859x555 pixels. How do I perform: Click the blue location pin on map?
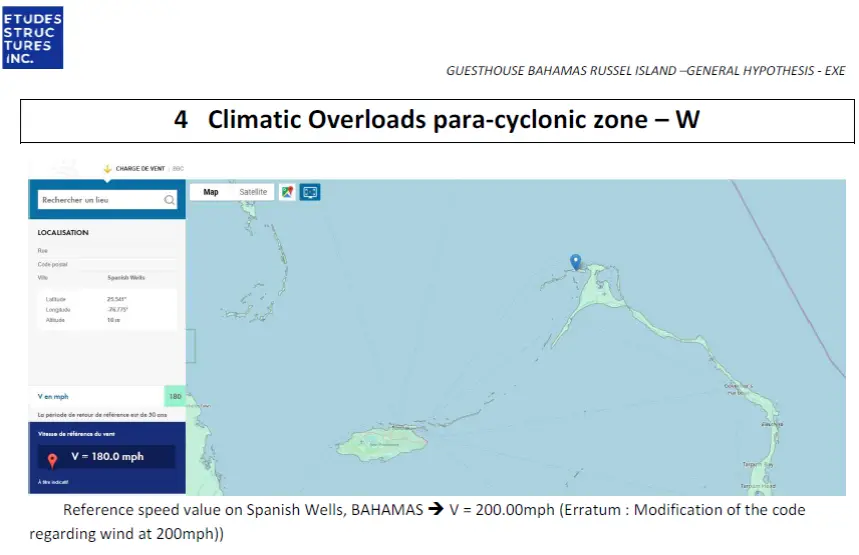pos(575,262)
